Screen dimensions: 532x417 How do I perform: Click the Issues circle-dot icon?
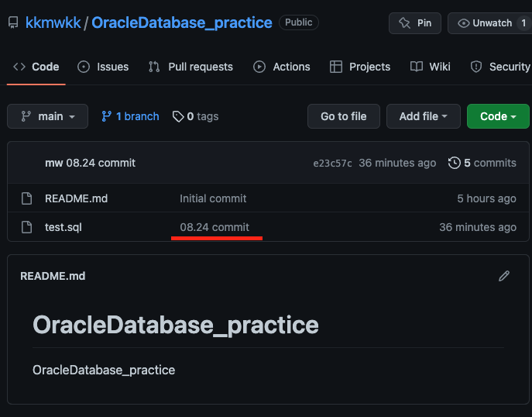pos(84,67)
